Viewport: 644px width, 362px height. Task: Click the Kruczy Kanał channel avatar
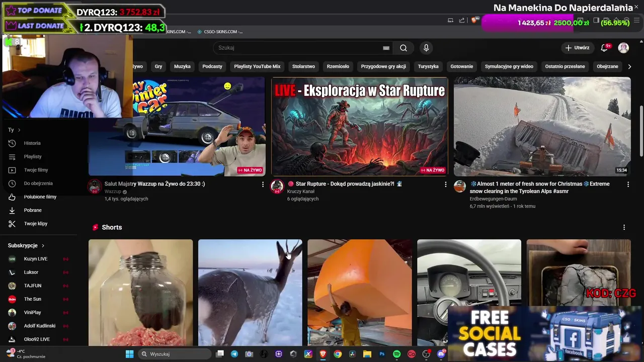pos(277,187)
